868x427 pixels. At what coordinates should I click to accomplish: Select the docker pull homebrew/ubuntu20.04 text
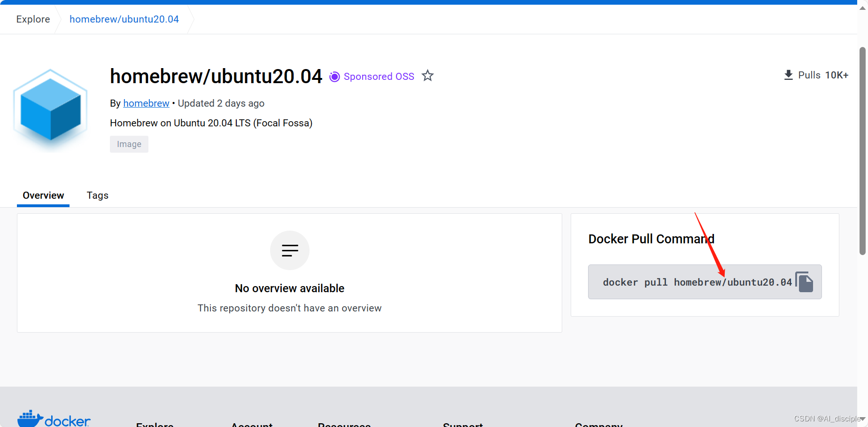697,282
